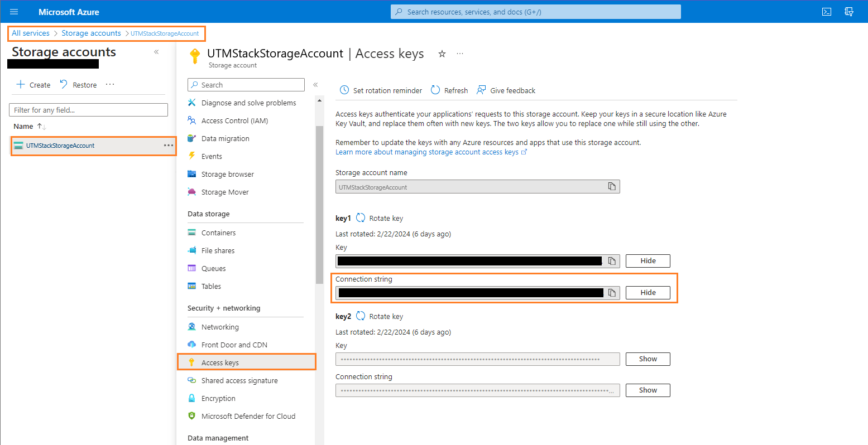Copy the storage account name
The height and width of the screenshot is (445, 868).
click(612, 186)
